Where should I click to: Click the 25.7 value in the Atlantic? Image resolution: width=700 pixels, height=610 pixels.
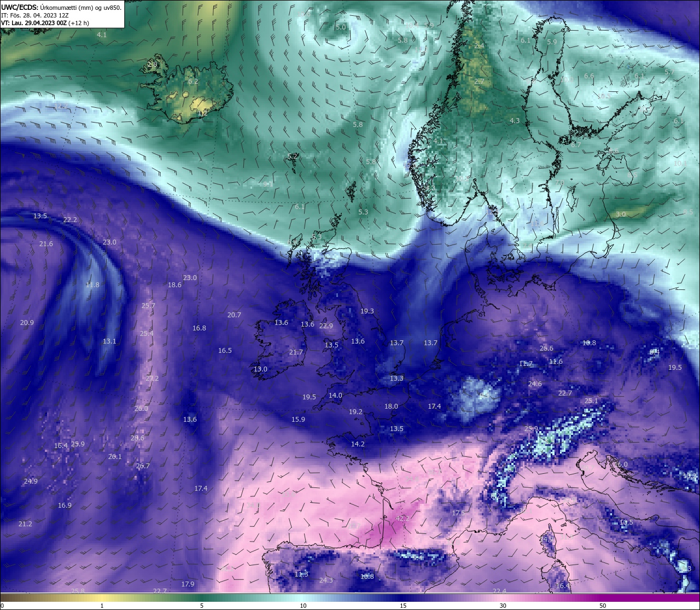pyautogui.click(x=148, y=305)
